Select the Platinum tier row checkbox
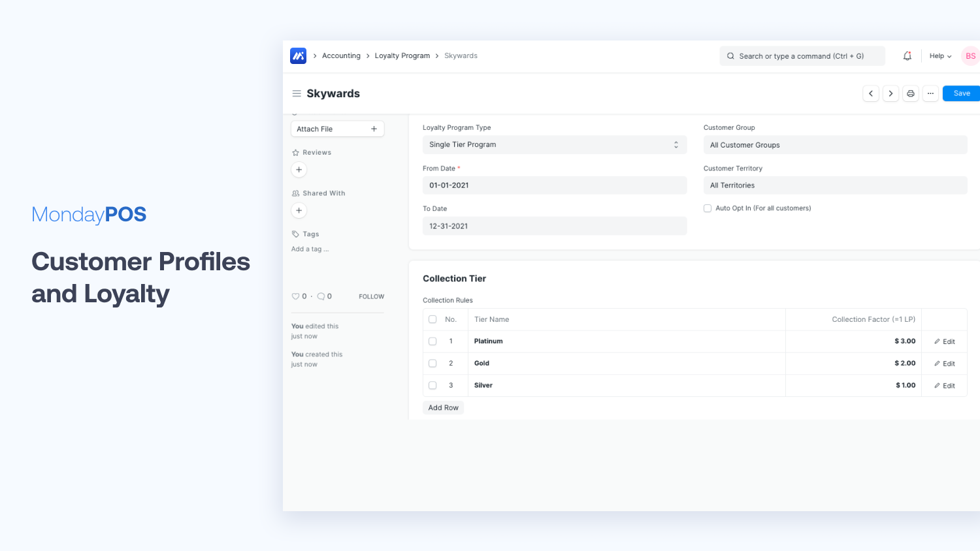 [x=433, y=341]
